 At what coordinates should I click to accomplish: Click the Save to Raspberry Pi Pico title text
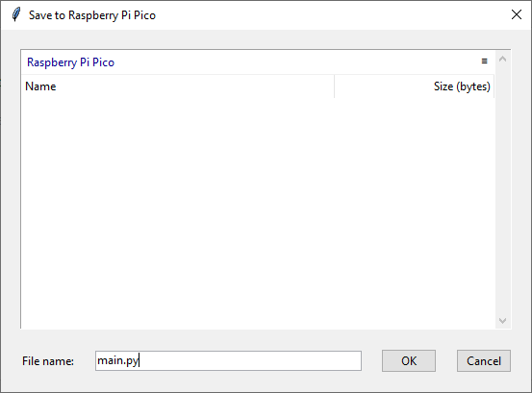pyautogui.click(x=92, y=15)
